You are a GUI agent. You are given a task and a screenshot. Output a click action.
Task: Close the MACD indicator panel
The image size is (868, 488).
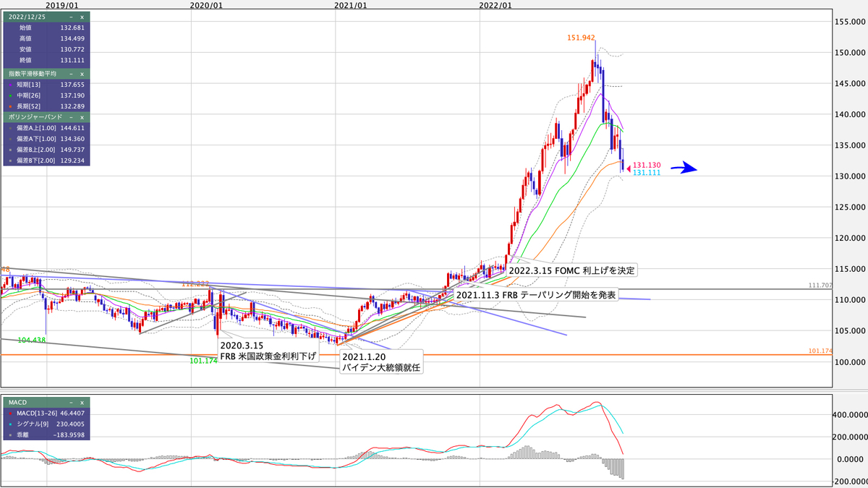[82, 403]
